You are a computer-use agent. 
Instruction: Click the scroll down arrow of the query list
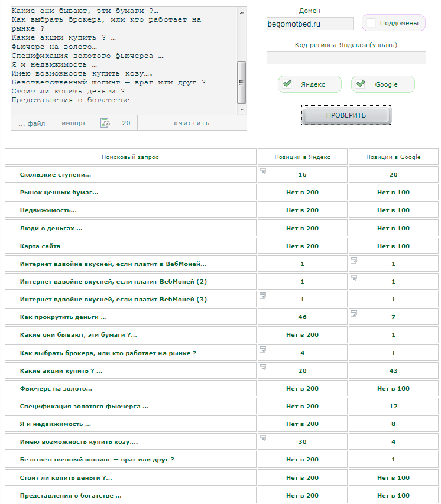point(241,110)
